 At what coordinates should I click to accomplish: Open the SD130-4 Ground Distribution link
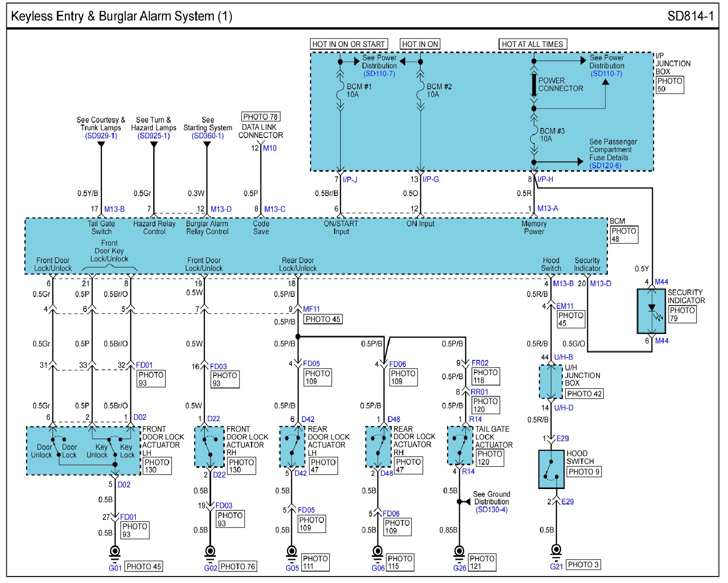tap(491, 510)
